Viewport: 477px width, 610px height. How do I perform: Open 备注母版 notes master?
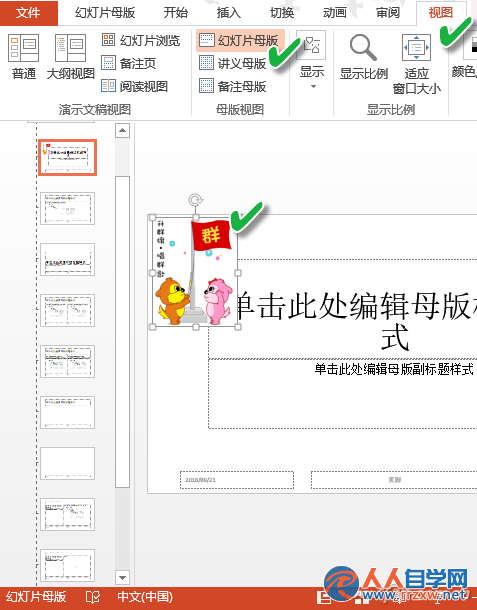click(x=233, y=86)
